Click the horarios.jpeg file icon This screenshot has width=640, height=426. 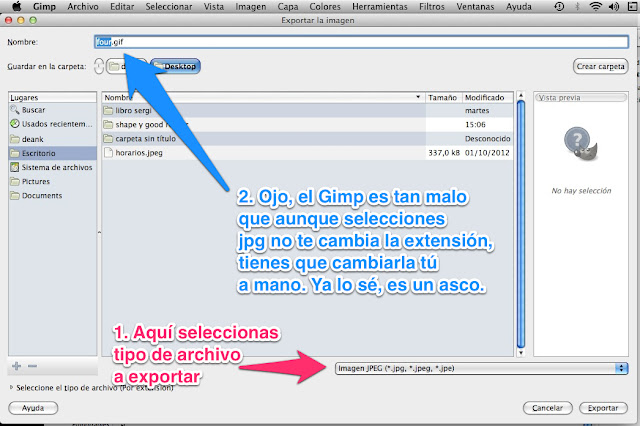tap(108, 153)
